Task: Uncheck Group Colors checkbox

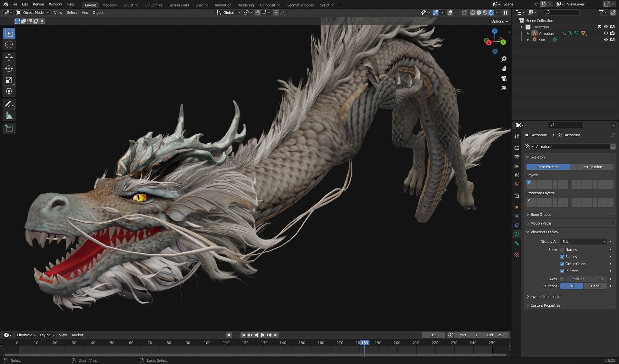Action: tap(562, 264)
